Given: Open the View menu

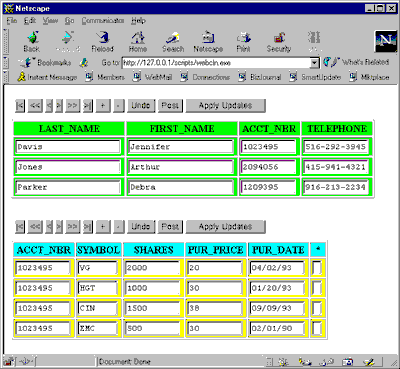Looking at the screenshot, I should point(50,21).
